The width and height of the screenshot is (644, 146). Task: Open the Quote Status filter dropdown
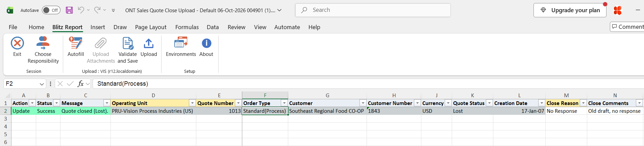[x=489, y=103]
